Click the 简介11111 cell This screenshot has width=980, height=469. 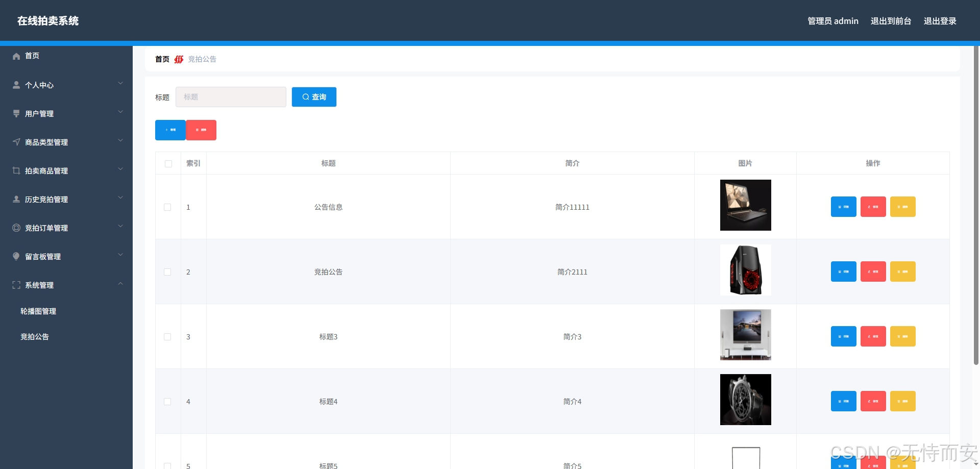click(x=572, y=207)
